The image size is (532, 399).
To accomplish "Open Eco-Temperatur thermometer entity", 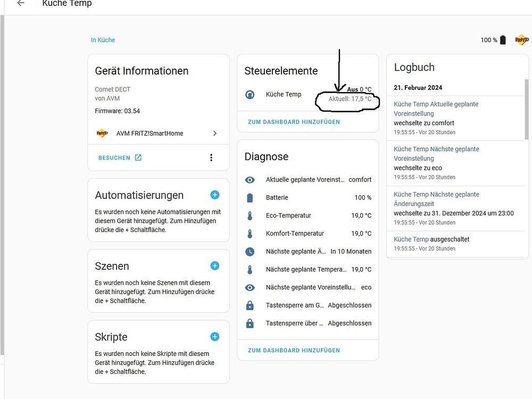I will click(250, 216).
